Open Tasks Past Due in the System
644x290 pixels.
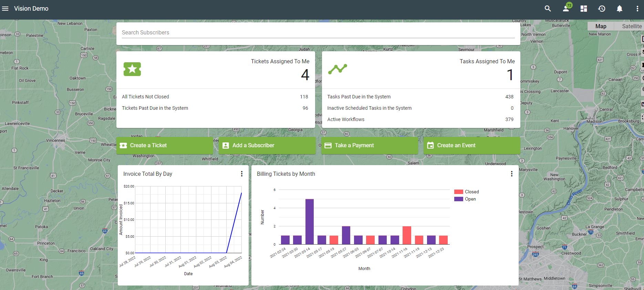pos(421,97)
